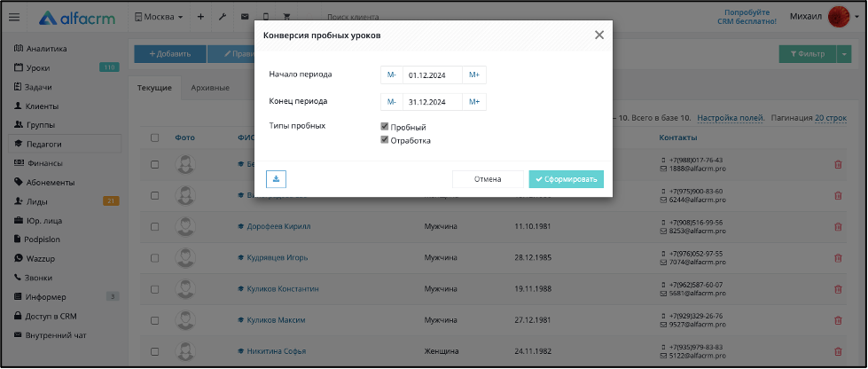Expand the arrow beside the Фильтр button
Viewport: 868px width, 369px height.
pyautogui.click(x=844, y=54)
